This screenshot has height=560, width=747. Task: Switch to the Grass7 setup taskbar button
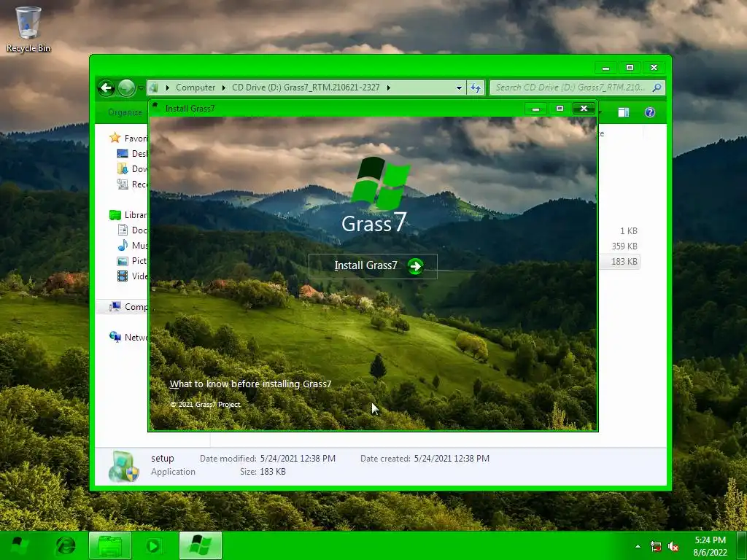(200, 545)
